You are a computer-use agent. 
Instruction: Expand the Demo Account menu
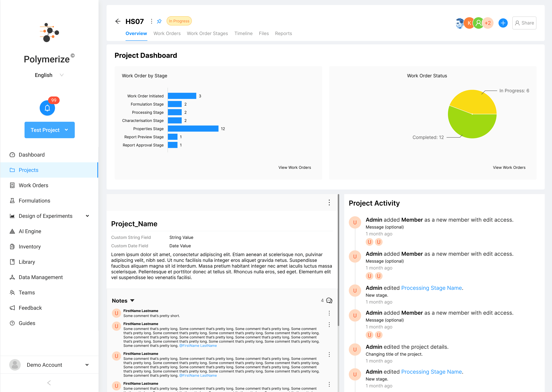click(x=87, y=365)
